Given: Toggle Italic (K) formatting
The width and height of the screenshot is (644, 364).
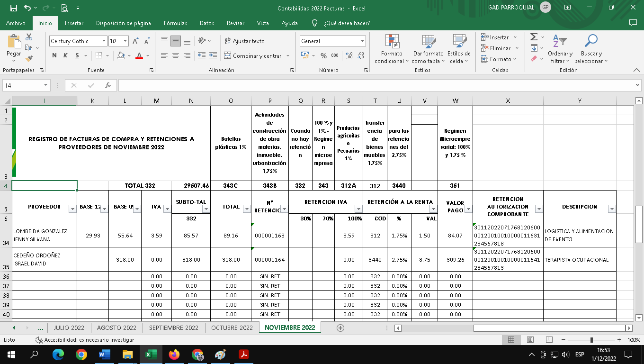Looking at the screenshot, I should [65, 55].
